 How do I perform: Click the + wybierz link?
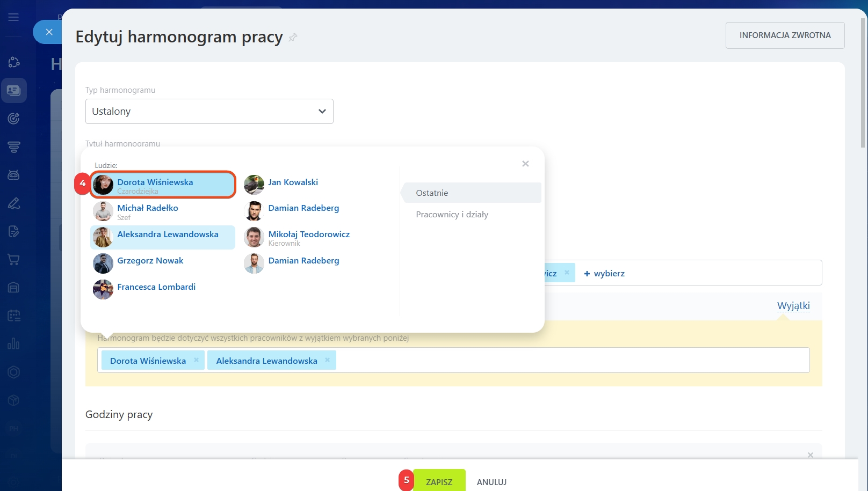click(604, 274)
